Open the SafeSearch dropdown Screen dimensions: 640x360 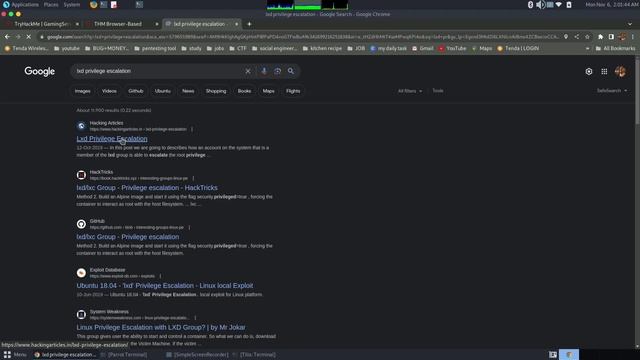pos(612,91)
